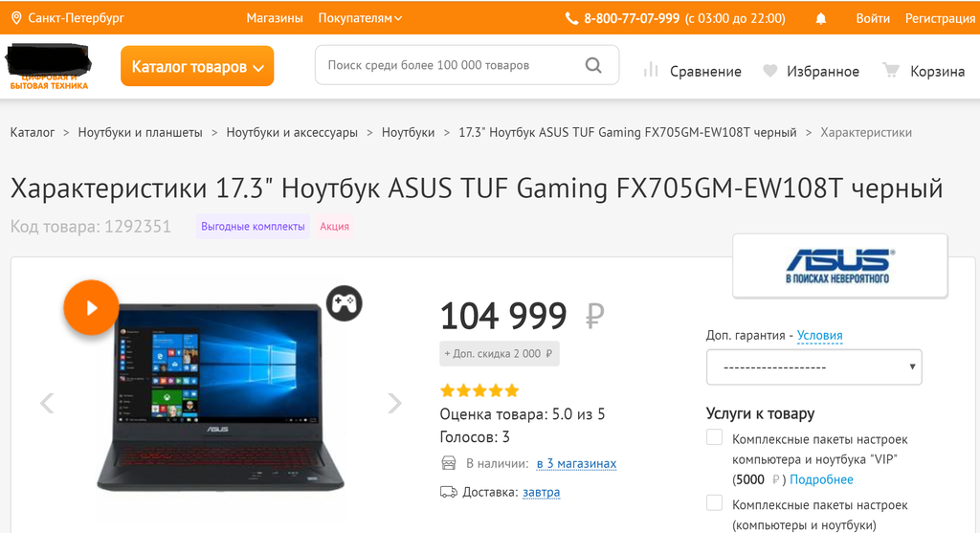Image resolution: width=980 pixels, height=533 pixels.
Task: Go to Ноутбуки breadcrumb
Action: pyautogui.click(x=408, y=132)
